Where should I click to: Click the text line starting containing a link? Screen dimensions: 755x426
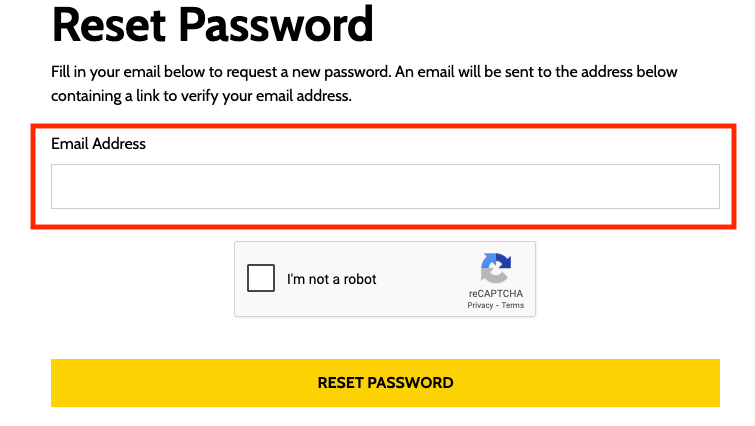coord(201,96)
